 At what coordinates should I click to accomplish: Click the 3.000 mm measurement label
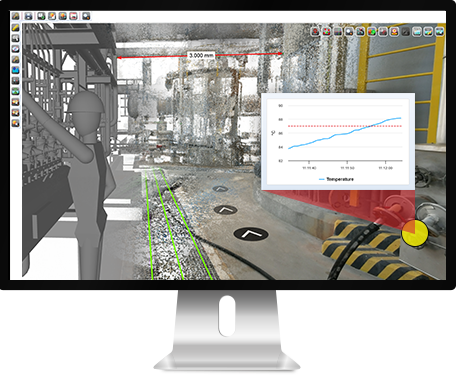(x=201, y=55)
